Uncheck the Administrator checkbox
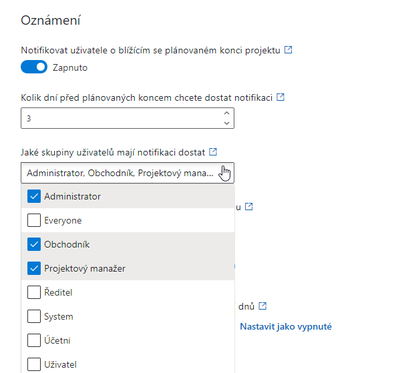Screen dimensions: 400x373 coord(34,196)
